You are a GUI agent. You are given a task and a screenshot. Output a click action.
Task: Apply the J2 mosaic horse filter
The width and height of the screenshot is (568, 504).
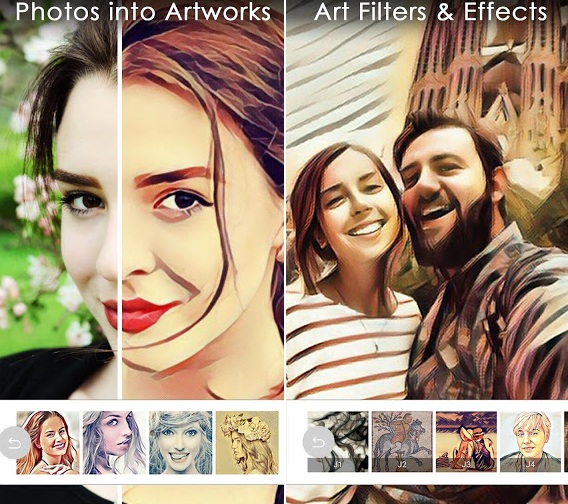point(402,441)
